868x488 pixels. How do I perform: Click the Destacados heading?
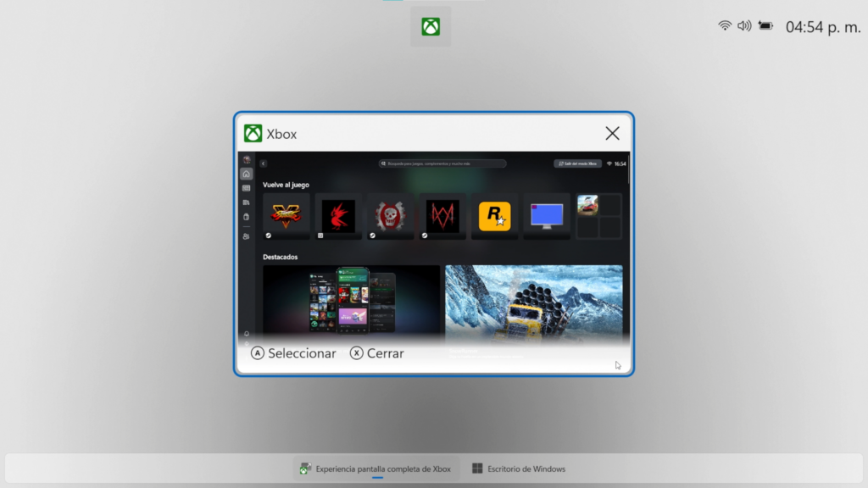click(280, 257)
